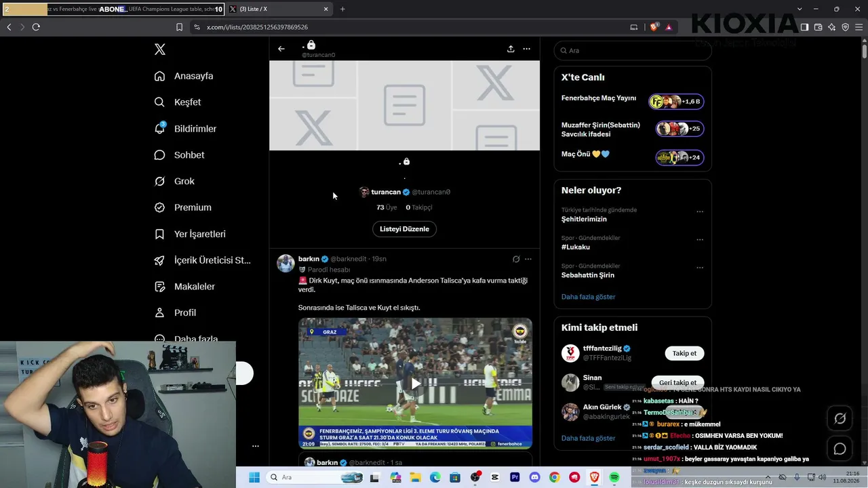Screen dimensions: 868x488
Task: Toggle the browser sidebar panel
Action: [804, 27]
